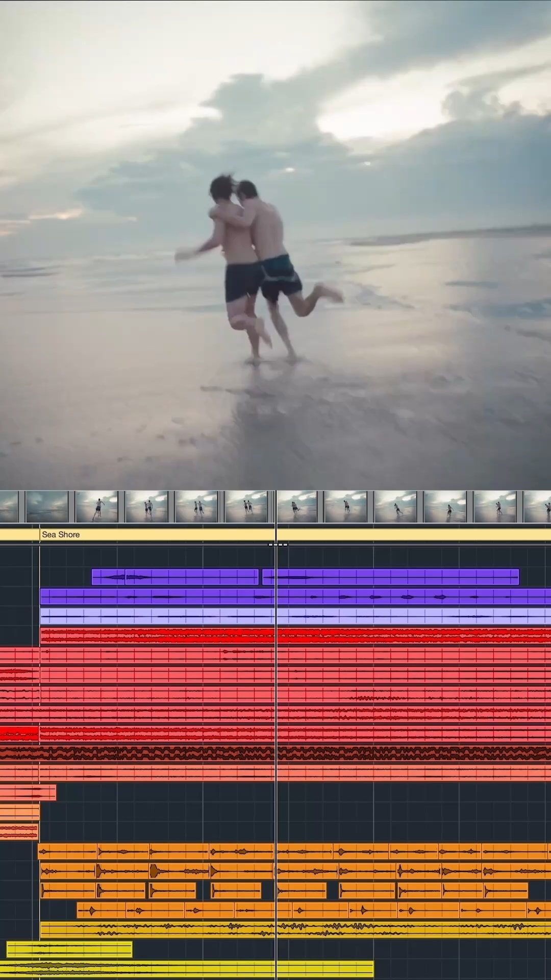The image size is (551, 980).
Task: Click the playhead handle below the marker lane
Action: 278,545
